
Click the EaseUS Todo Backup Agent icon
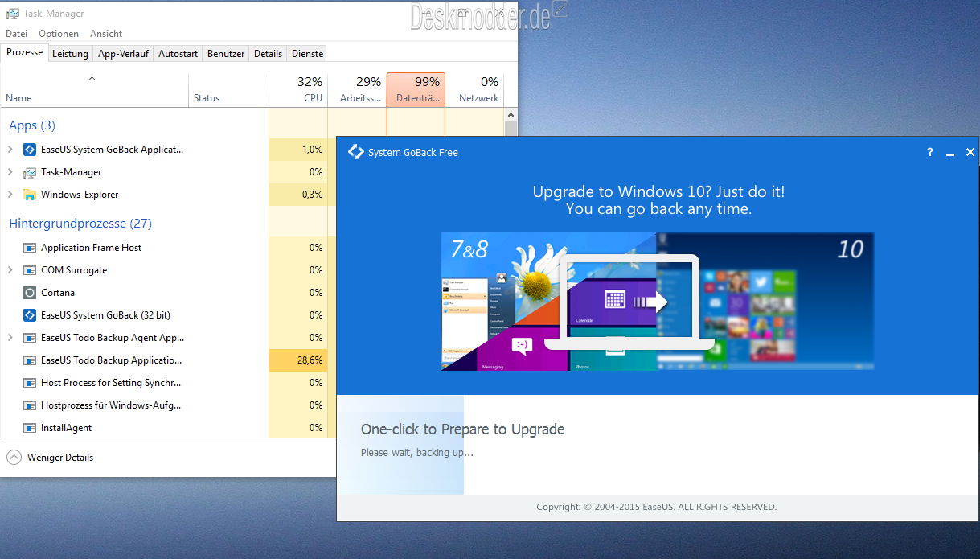coord(30,338)
